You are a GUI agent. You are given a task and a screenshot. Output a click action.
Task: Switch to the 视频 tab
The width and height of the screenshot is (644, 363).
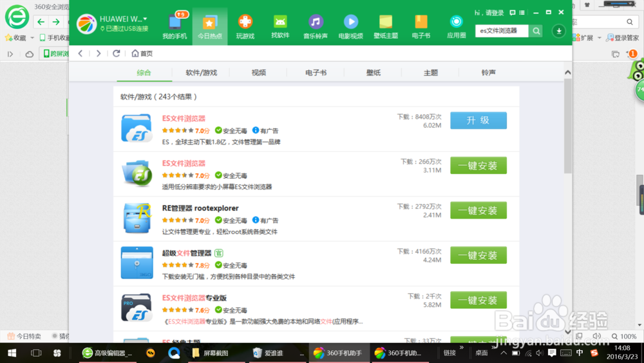pos(259,73)
